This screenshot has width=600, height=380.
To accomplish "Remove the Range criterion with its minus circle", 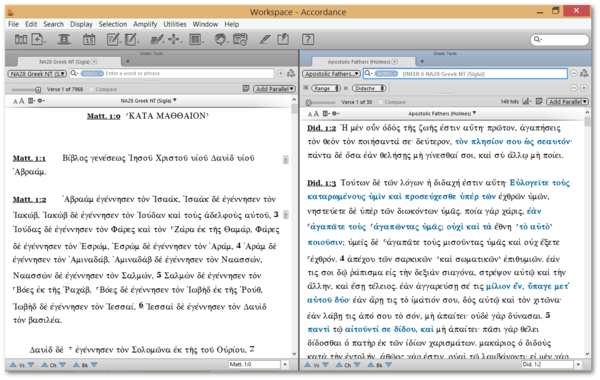I will (x=574, y=88).
